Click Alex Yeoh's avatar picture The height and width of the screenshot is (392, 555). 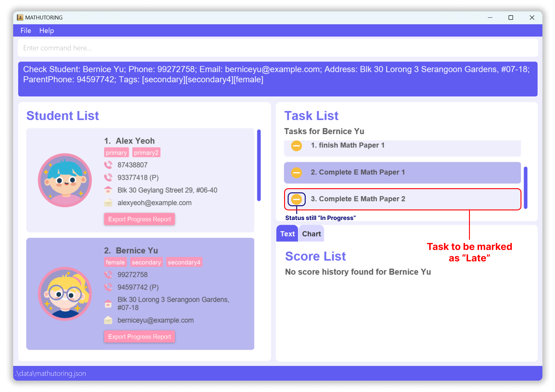(65, 180)
